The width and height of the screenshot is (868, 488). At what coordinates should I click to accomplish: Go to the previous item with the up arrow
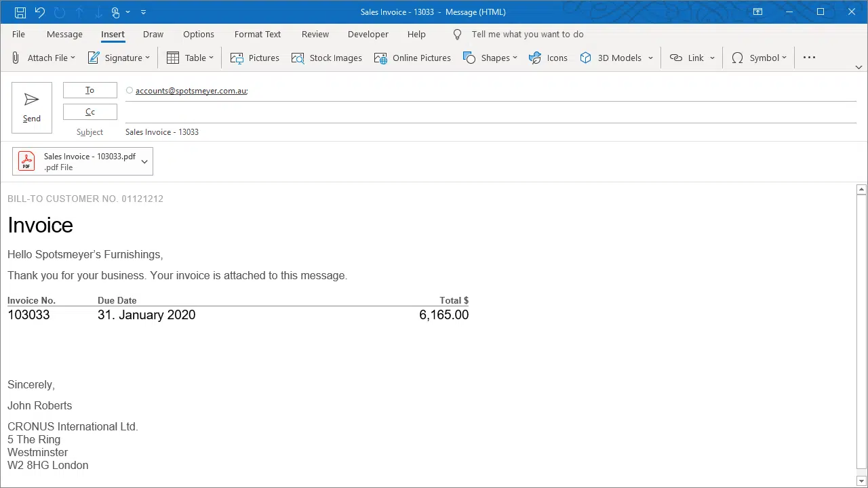click(x=79, y=12)
